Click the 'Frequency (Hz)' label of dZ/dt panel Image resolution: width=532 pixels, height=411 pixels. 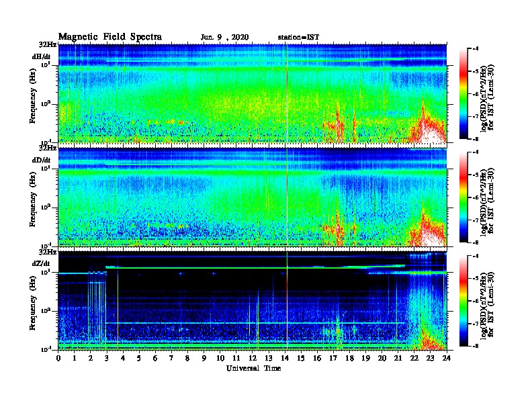(x=32, y=303)
